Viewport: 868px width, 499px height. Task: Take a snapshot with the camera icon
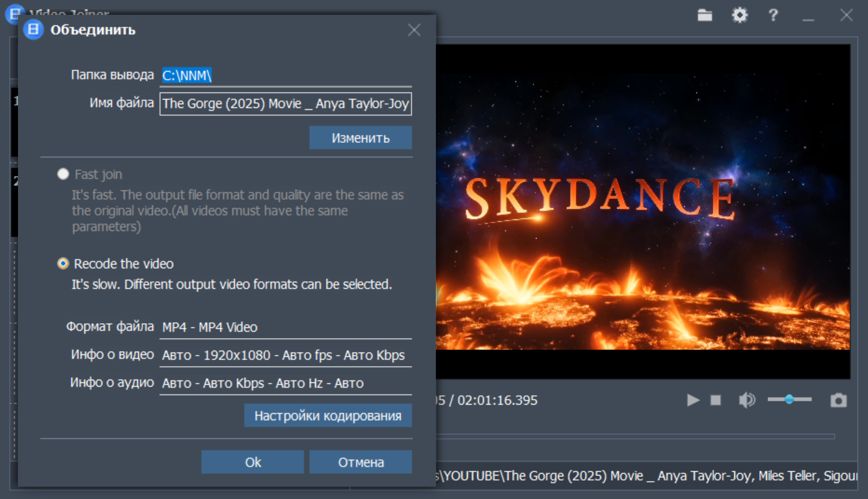click(839, 400)
